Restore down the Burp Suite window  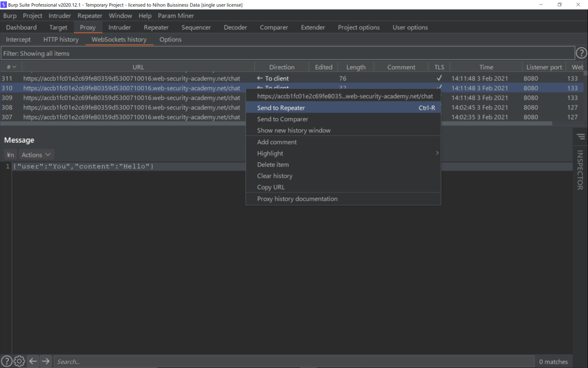click(x=559, y=4)
